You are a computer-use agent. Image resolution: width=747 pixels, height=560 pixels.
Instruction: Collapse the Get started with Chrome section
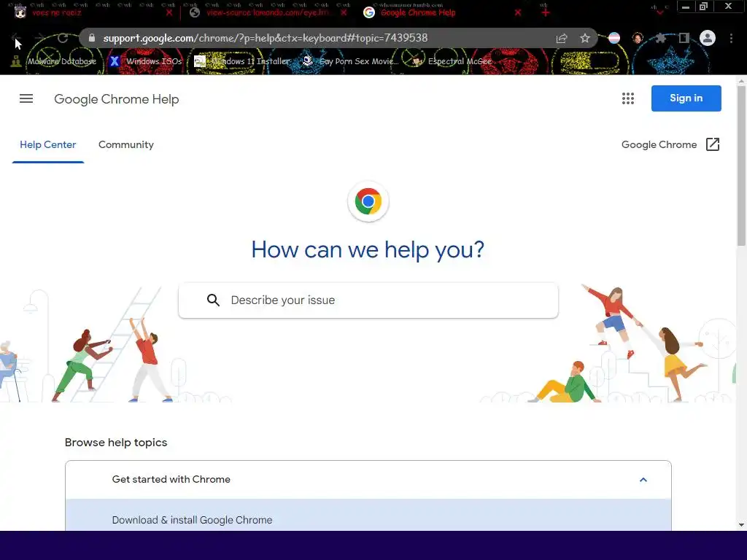(x=643, y=480)
